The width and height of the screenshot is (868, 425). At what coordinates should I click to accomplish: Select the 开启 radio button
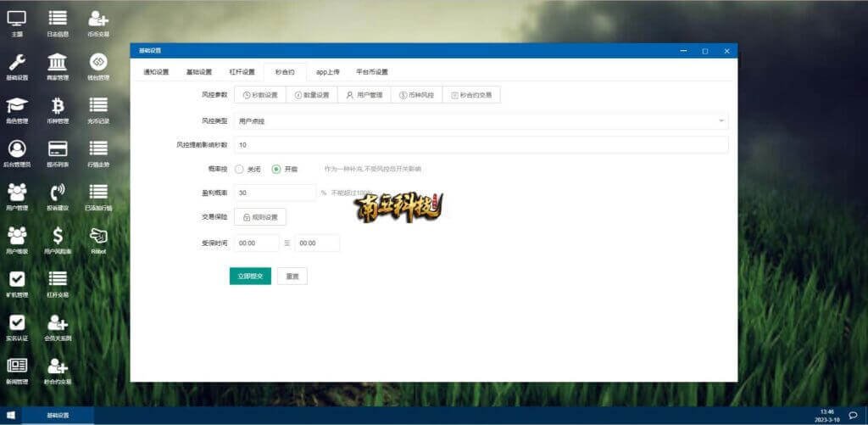coord(276,169)
